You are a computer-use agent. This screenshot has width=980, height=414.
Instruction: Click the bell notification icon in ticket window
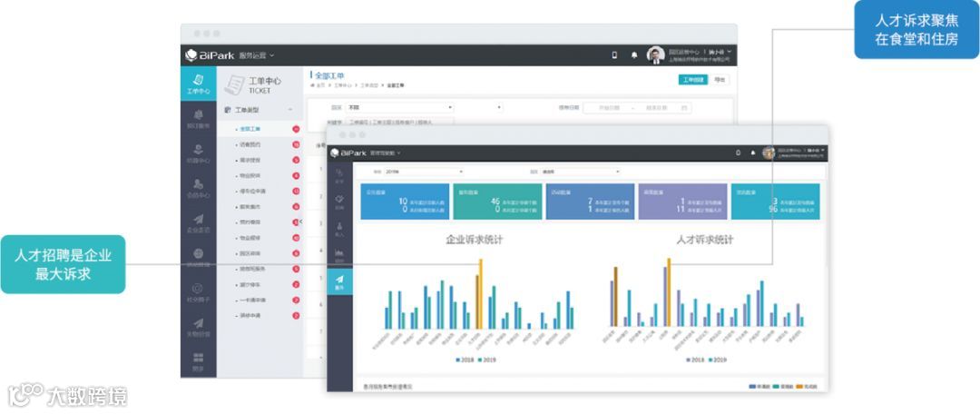click(634, 55)
